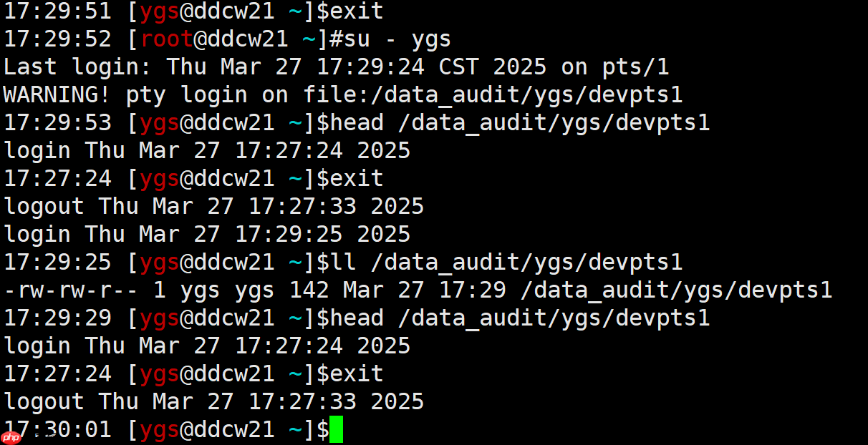Screen dimensions: 868x445
Task: Click the cyan tilde in the last prompt
Action: 296,429
